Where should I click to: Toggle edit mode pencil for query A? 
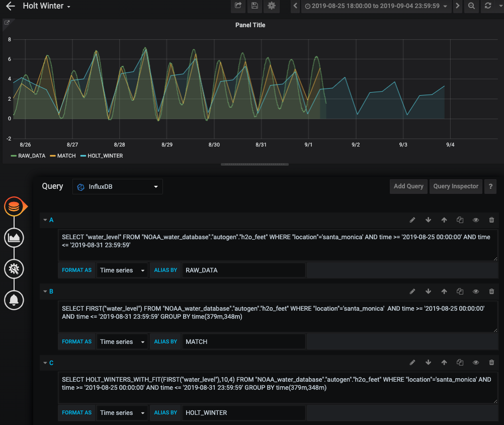click(x=412, y=220)
